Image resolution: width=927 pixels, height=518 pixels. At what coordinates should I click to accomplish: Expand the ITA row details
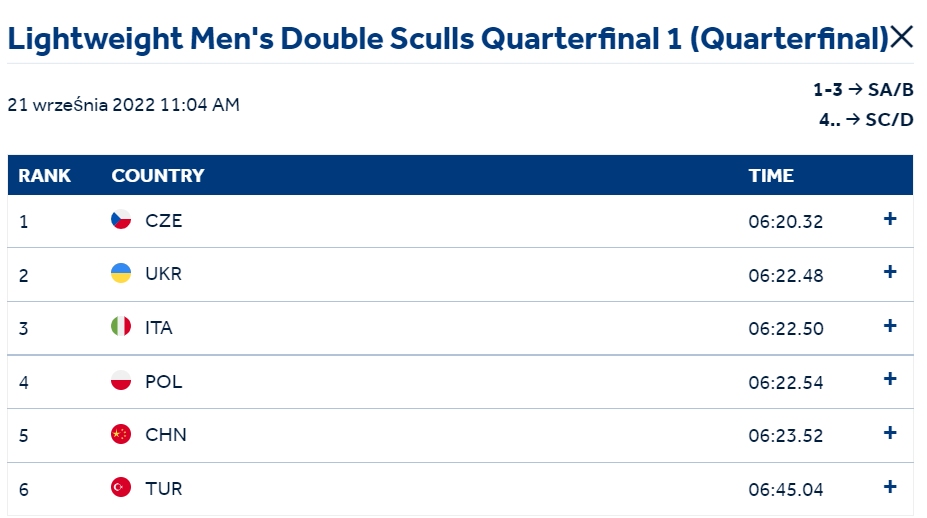890,326
